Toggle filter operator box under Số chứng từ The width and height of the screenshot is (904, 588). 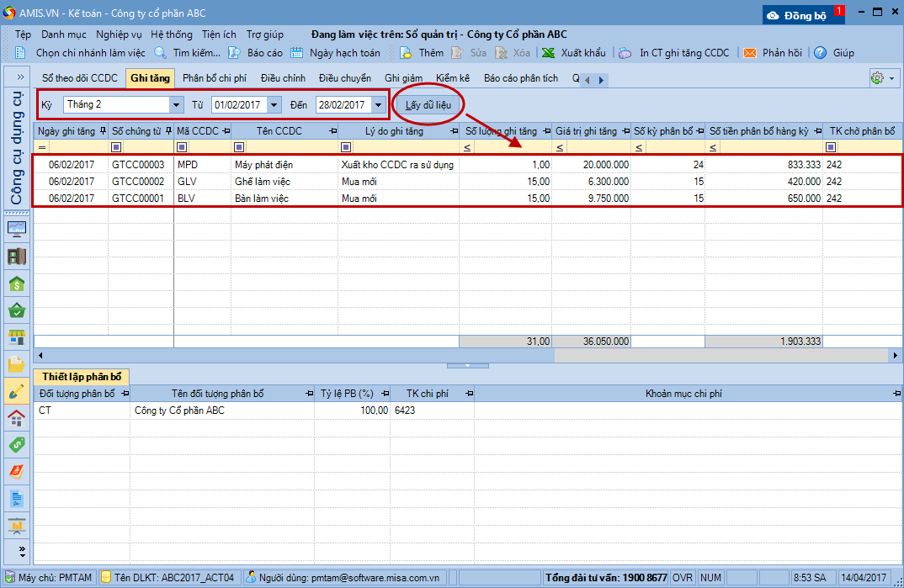pyautogui.click(x=115, y=148)
